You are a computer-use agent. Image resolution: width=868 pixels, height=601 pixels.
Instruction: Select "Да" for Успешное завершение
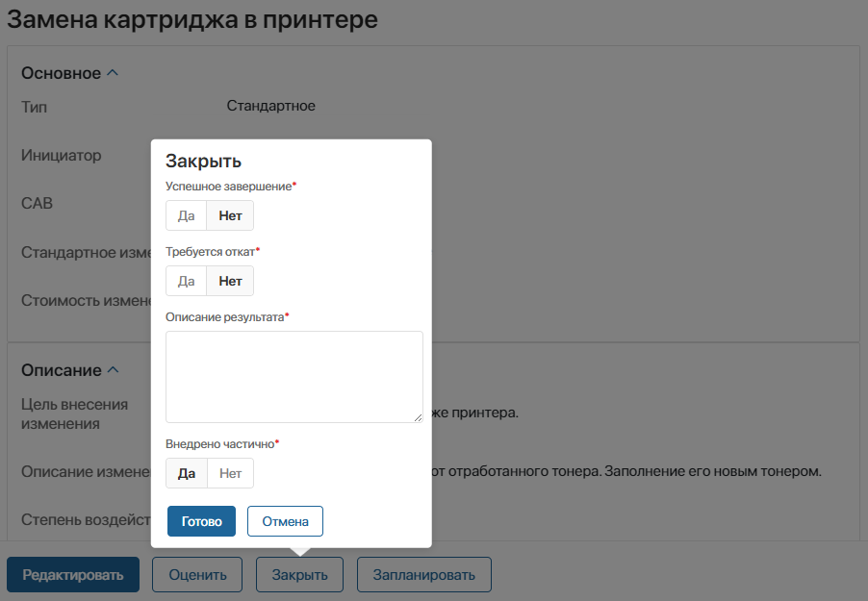pyautogui.click(x=186, y=215)
